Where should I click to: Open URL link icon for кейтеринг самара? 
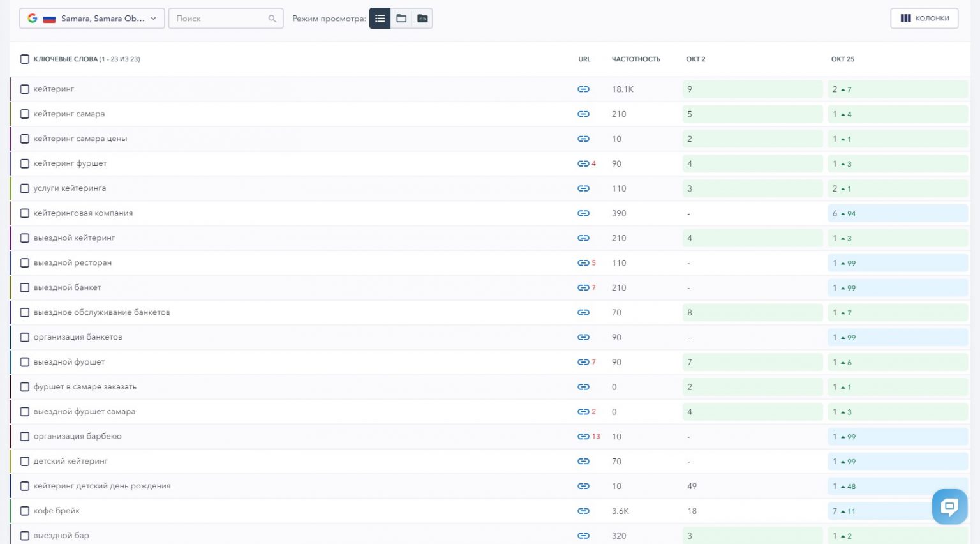(583, 114)
